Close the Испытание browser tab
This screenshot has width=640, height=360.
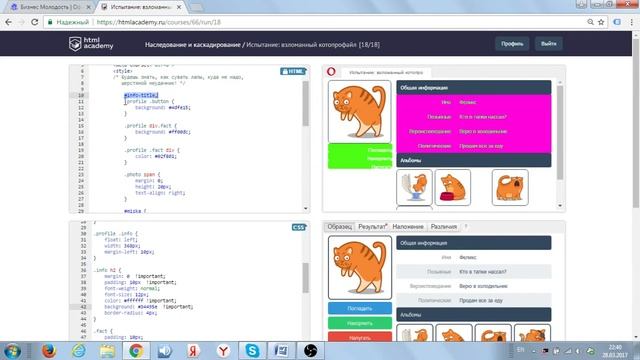[x=179, y=7]
